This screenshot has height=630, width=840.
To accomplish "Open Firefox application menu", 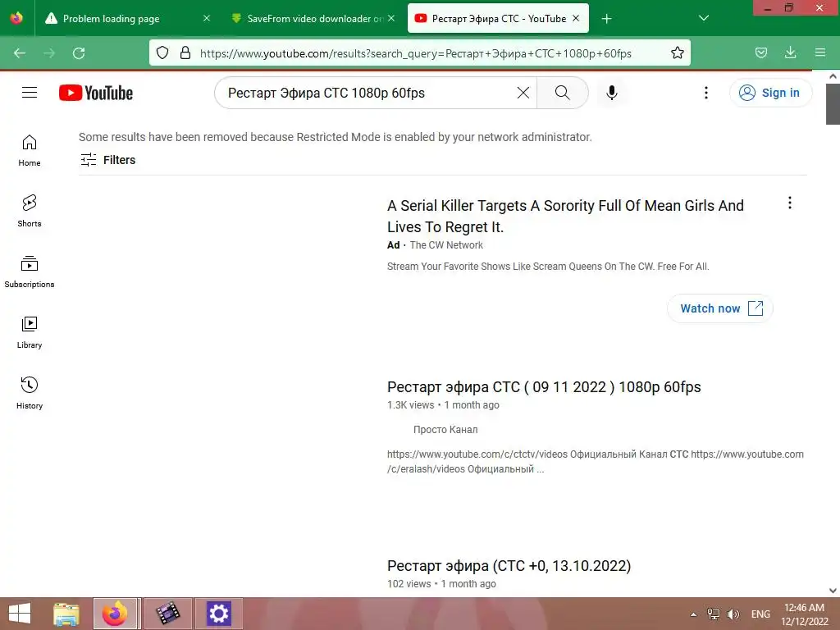I will click(x=820, y=52).
